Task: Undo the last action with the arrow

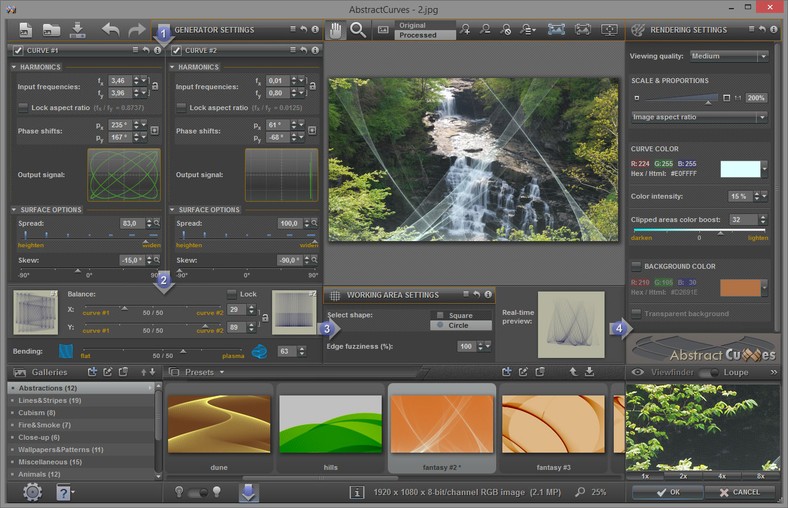Action: click(x=111, y=30)
